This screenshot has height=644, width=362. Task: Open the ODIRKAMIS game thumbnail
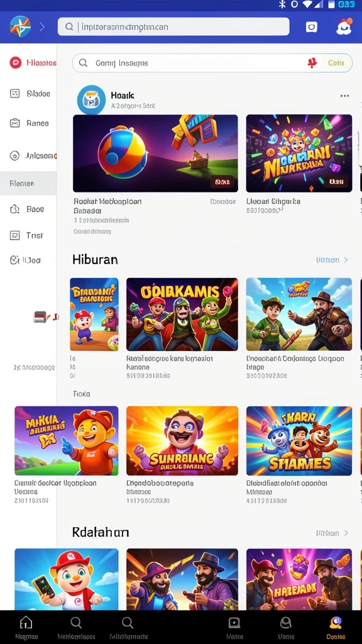click(182, 314)
